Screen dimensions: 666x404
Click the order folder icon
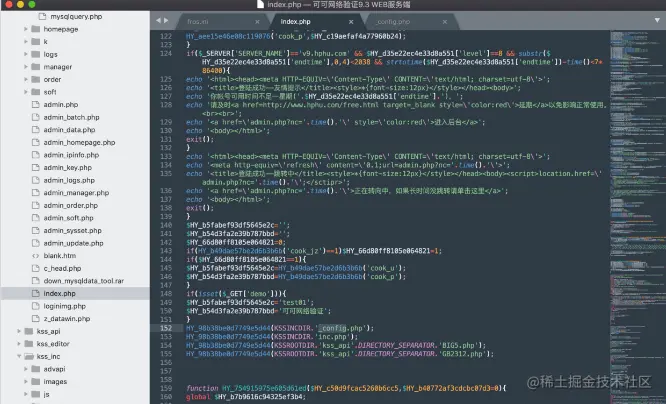(36, 79)
